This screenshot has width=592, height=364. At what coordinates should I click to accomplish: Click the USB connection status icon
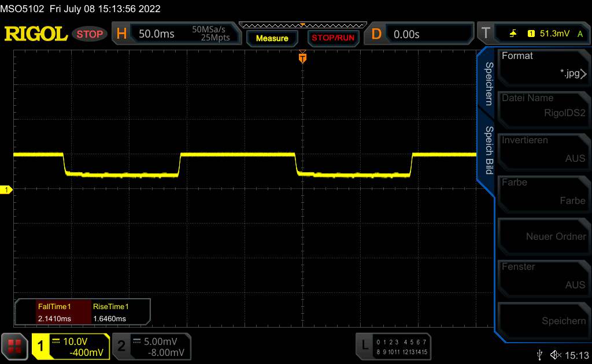[x=540, y=355]
